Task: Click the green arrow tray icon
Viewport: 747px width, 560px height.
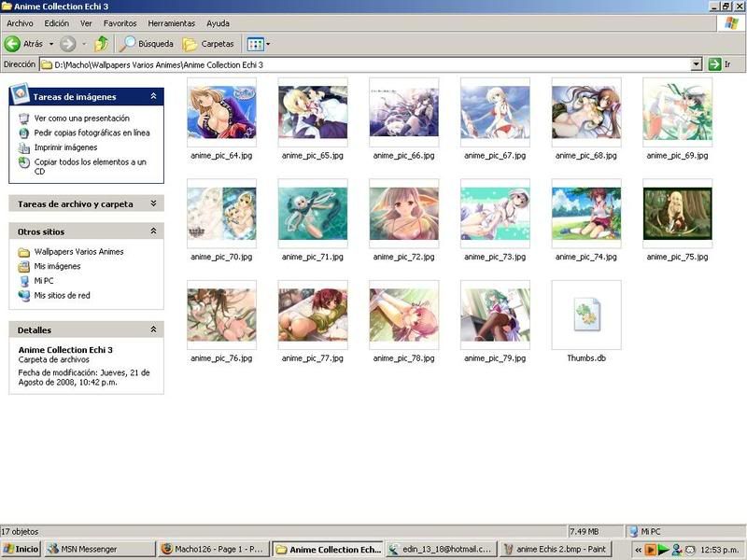Action: [x=664, y=550]
